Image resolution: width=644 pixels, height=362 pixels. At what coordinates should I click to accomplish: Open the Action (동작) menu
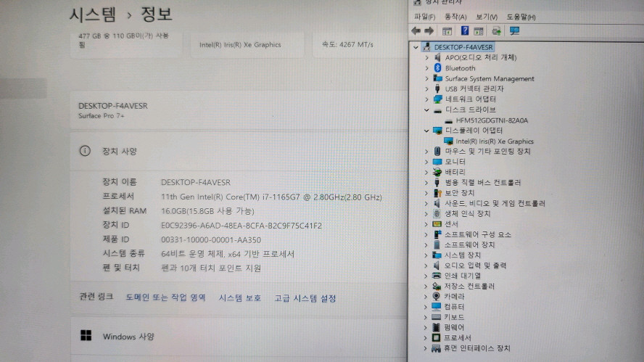pyautogui.click(x=455, y=17)
